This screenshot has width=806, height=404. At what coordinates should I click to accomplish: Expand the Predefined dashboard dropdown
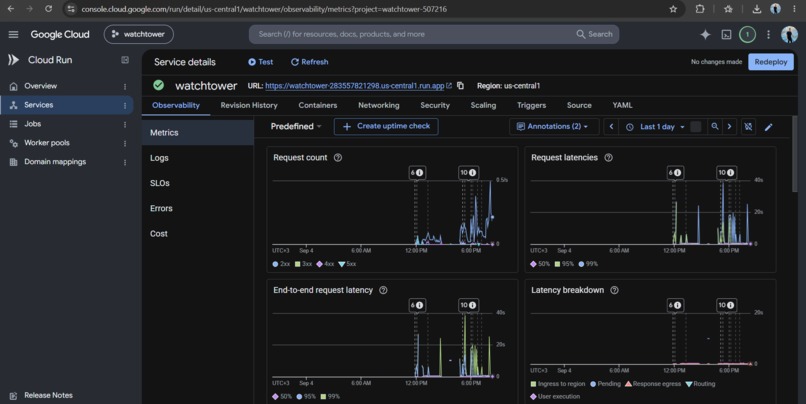[296, 126]
